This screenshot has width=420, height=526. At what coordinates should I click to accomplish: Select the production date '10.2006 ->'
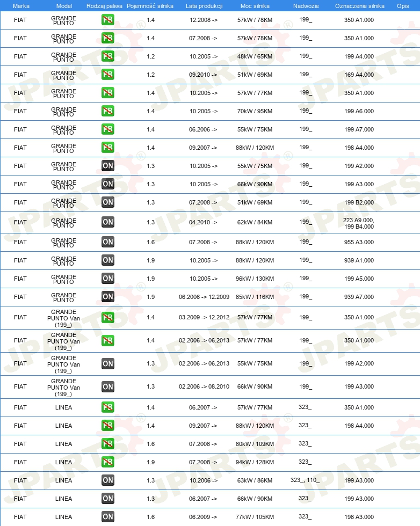(x=204, y=480)
